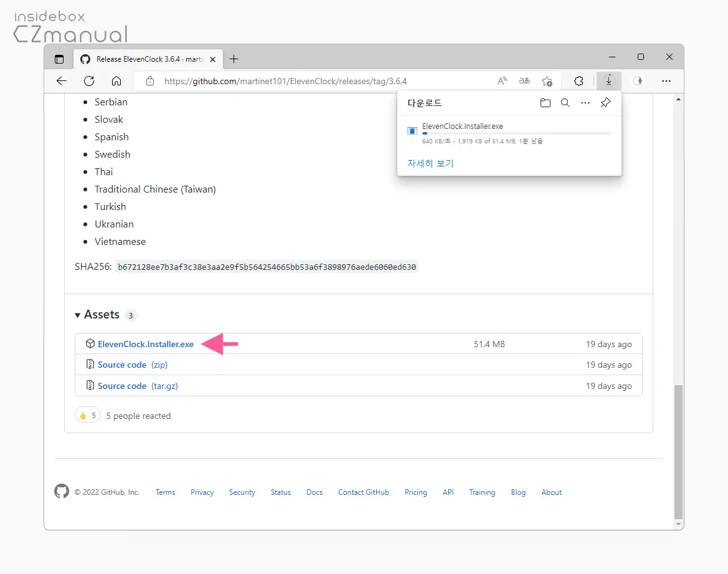The width and height of the screenshot is (728, 574).
Task: Open the Security footer link
Action: tap(242, 492)
